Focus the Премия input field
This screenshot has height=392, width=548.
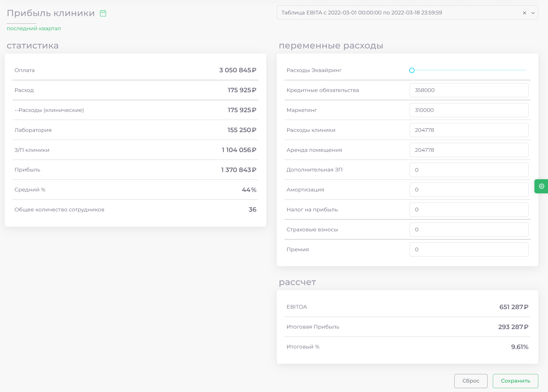tap(469, 250)
